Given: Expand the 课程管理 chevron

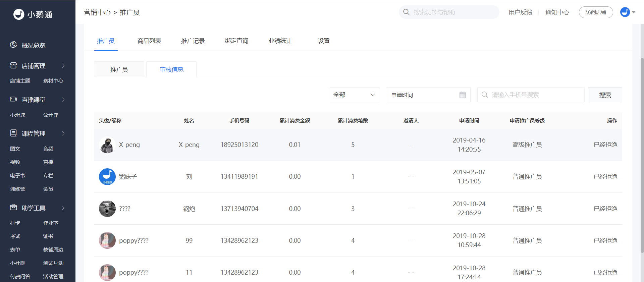Looking at the screenshot, I should coord(63,133).
